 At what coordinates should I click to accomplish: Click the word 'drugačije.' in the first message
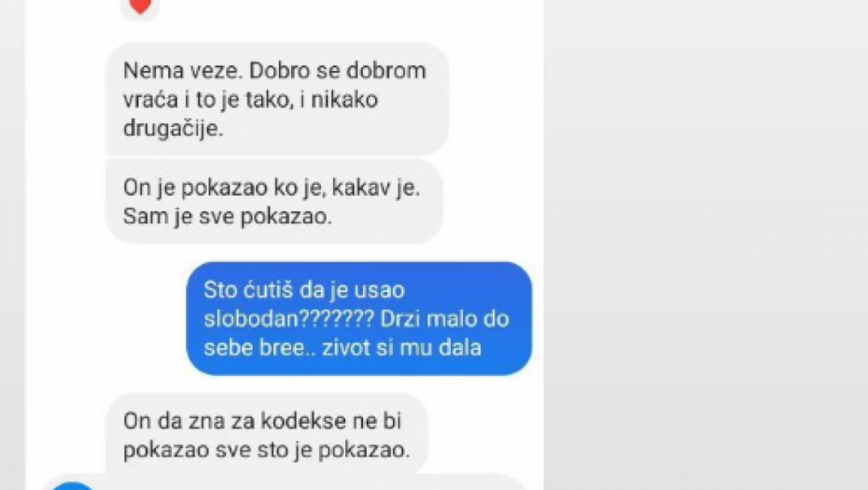tap(174, 129)
